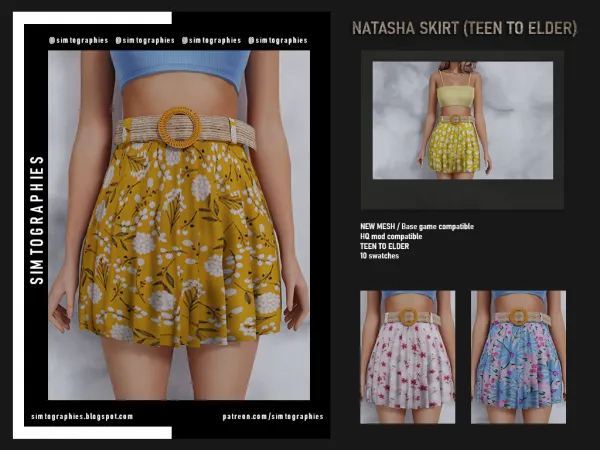Click the first '@simtographies' handle

(x=78, y=40)
